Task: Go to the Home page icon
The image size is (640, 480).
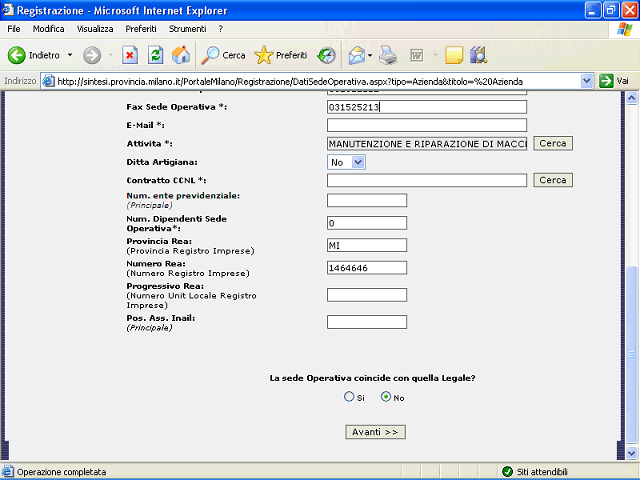Action: point(180,55)
